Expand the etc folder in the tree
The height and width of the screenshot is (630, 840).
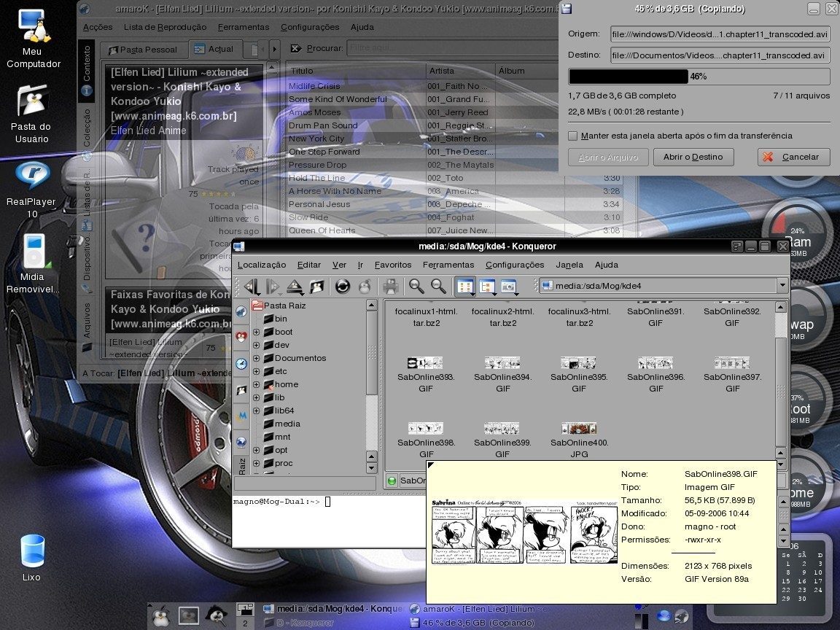tap(256, 371)
